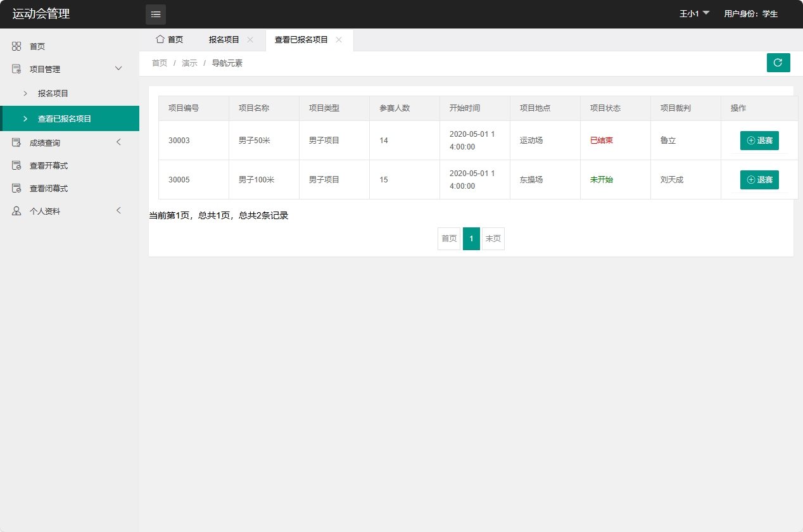The width and height of the screenshot is (803, 532).
Task: Close the 查看已报名项目 tab
Action: click(x=339, y=39)
